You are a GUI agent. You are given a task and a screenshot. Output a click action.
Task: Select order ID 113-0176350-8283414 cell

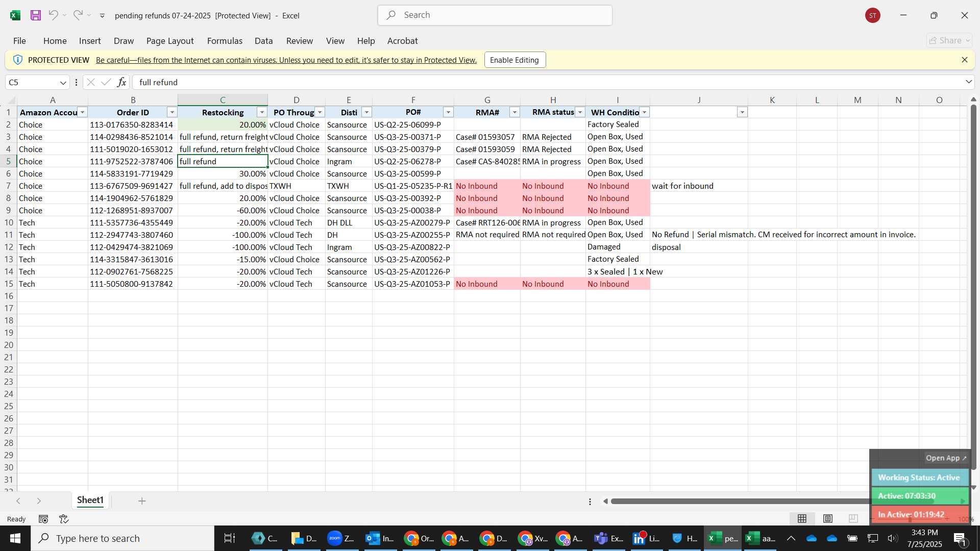pos(133,124)
